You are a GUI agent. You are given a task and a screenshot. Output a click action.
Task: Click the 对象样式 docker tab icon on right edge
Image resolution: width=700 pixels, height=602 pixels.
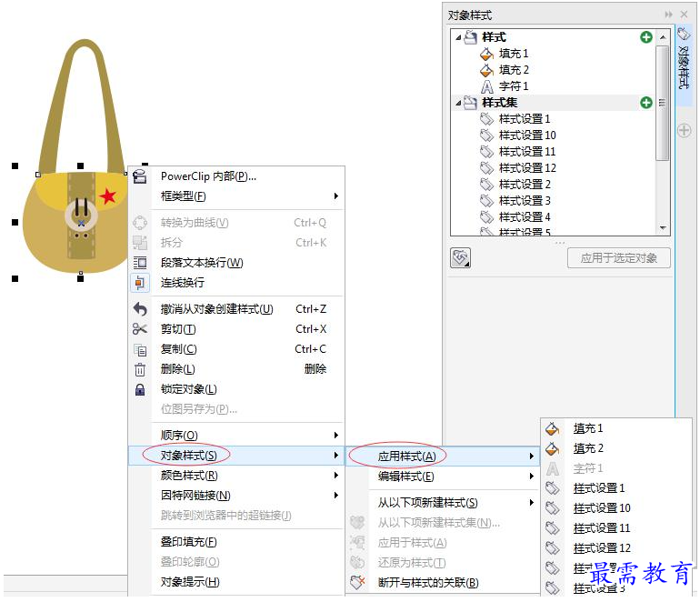pyautogui.click(x=684, y=34)
